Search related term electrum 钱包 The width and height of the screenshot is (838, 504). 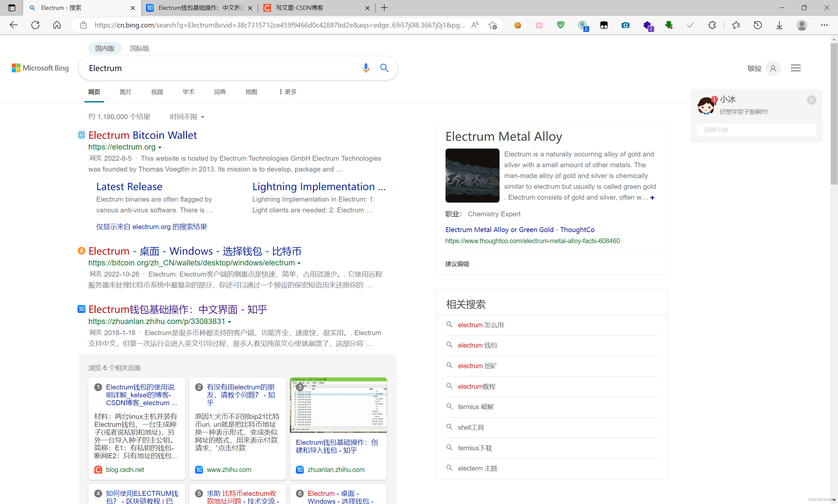[x=477, y=345]
